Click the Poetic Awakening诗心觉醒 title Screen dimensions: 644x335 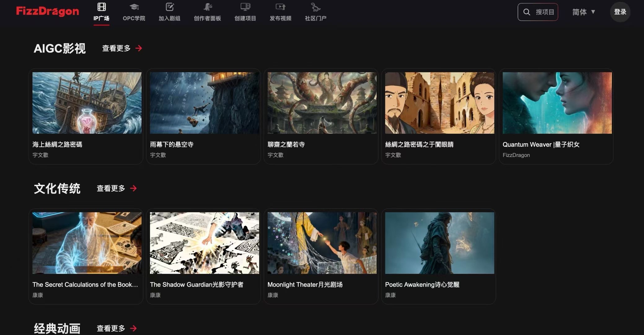422,284
